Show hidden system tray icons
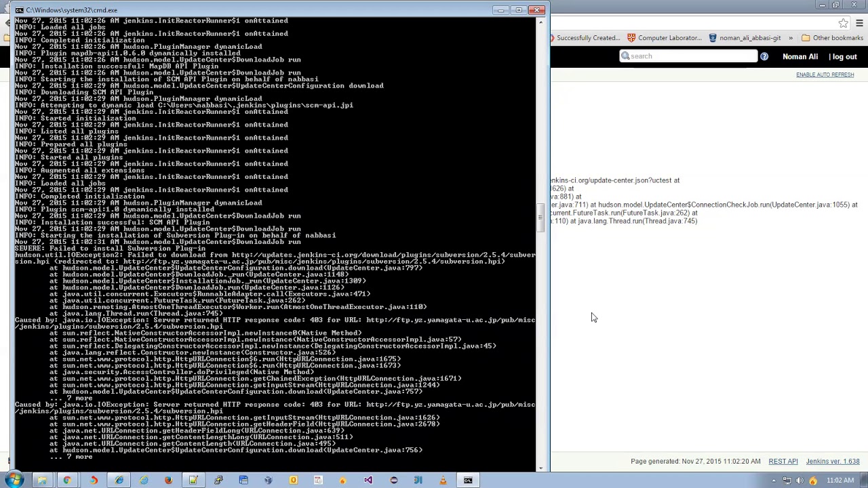This screenshot has height=488, width=868. coord(774,481)
